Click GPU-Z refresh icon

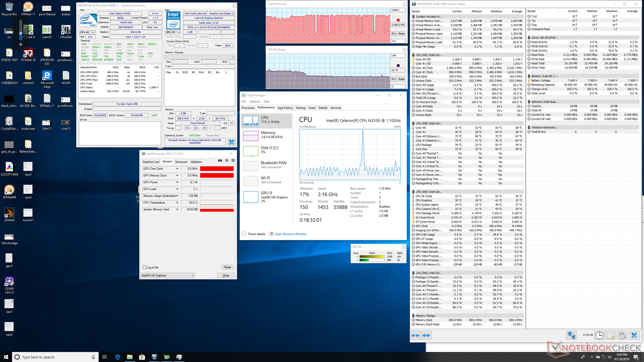click(227, 161)
